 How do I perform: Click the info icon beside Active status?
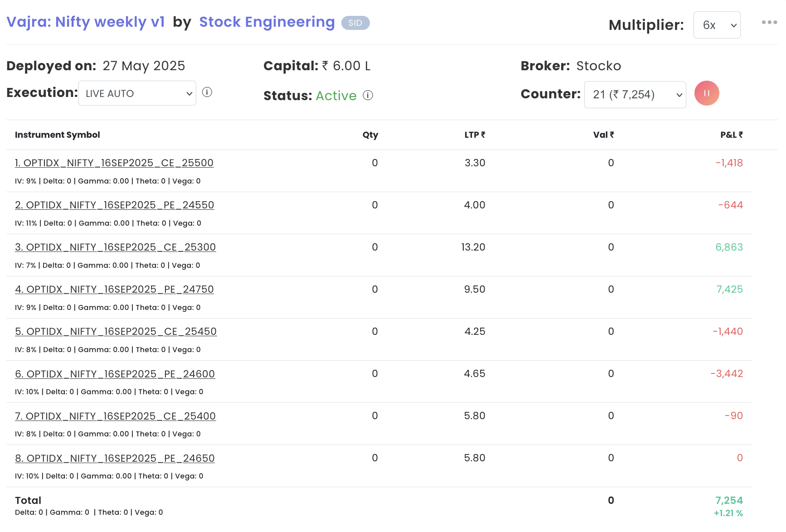[x=368, y=95]
